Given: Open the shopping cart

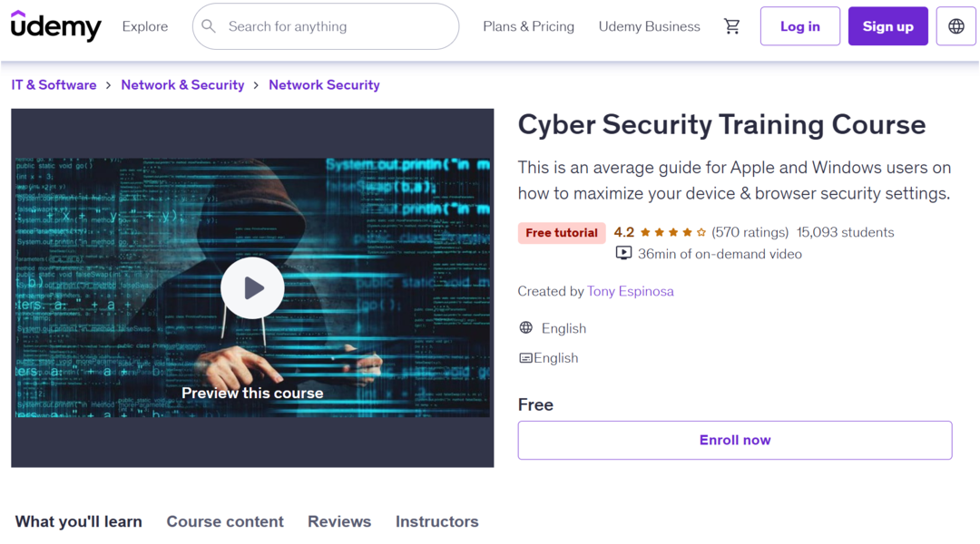Looking at the screenshot, I should (x=731, y=26).
